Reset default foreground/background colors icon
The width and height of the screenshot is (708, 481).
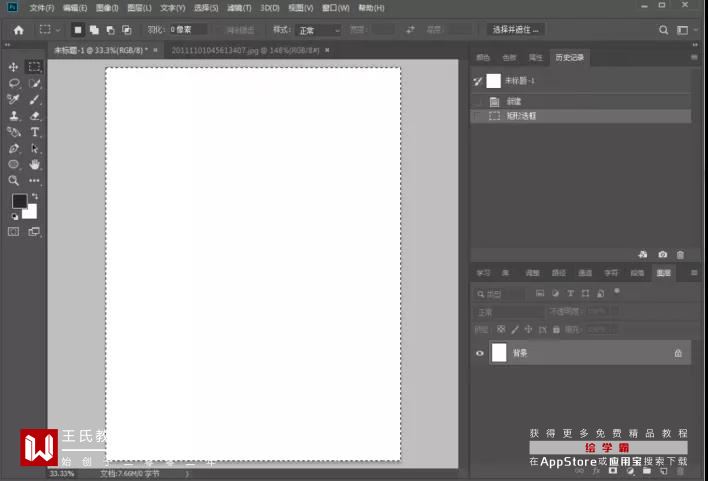[14, 216]
